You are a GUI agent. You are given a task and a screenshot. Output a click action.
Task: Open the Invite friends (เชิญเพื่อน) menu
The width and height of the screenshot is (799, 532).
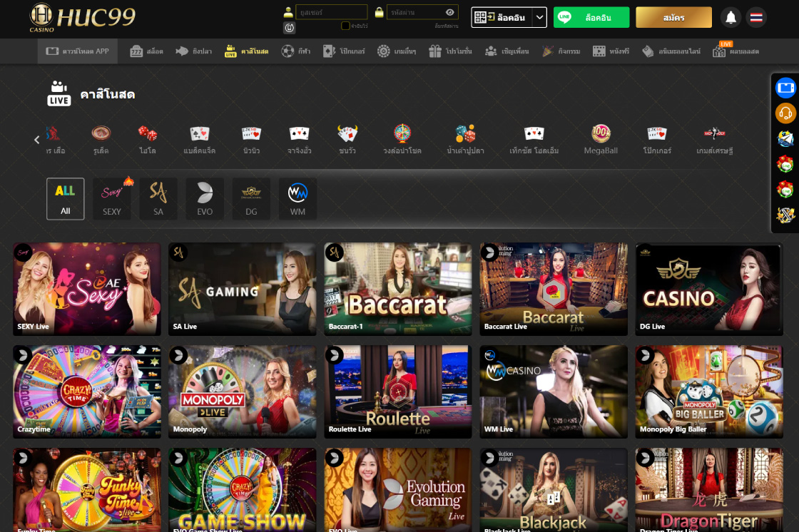tap(507, 51)
